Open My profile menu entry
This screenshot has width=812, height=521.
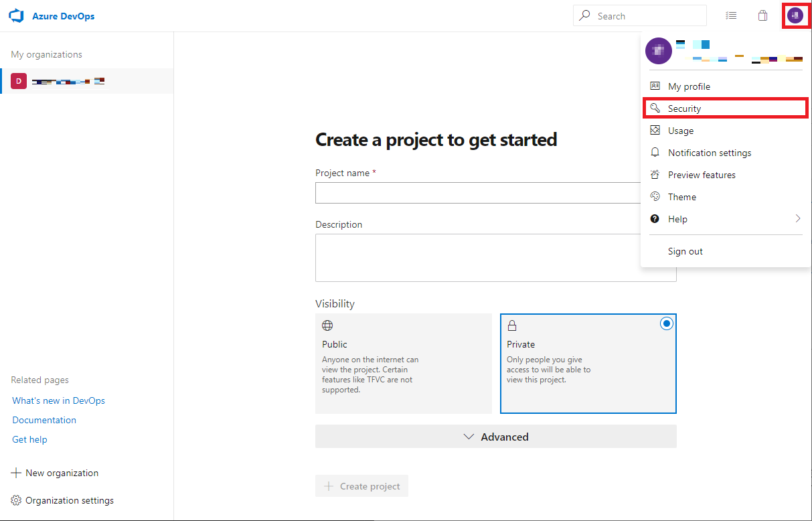[x=726, y=86]
